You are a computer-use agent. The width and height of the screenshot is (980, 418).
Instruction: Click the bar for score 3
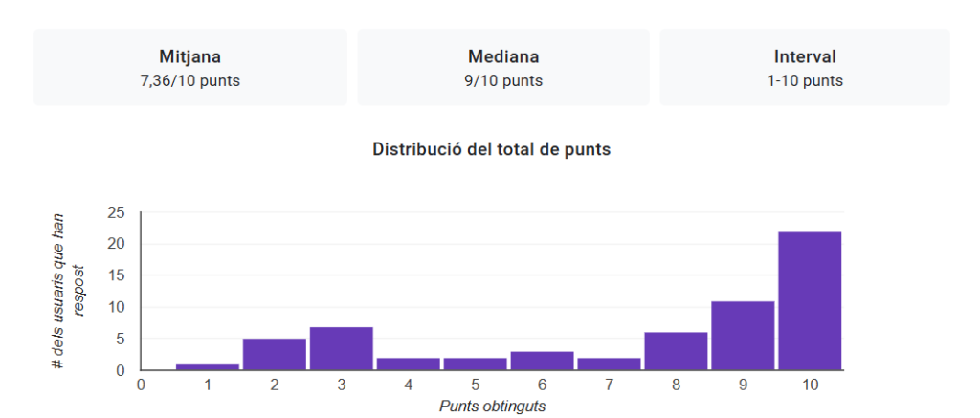(x=341, y=348)
